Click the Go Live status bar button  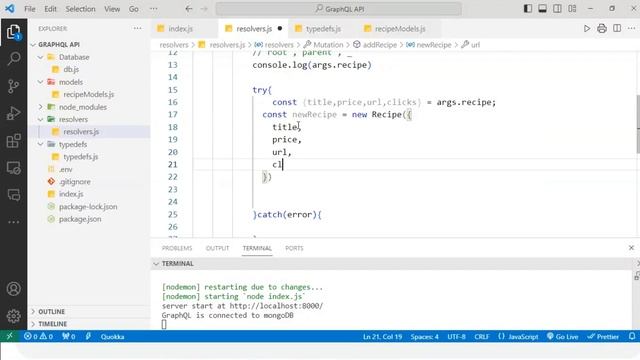pyautogui.click(x=562, y=336)
